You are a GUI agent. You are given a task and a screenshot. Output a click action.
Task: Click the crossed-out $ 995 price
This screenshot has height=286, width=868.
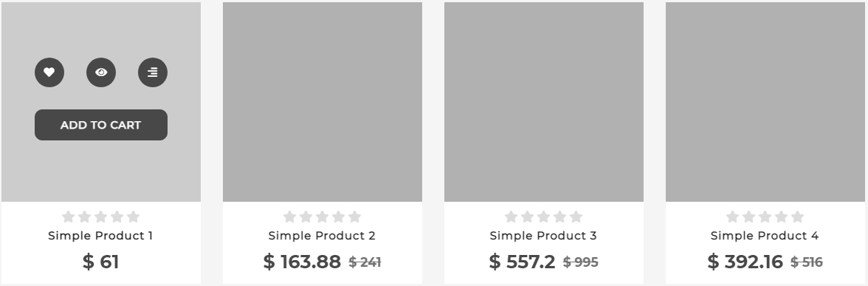pyautogui.click(x=581, y=262)
